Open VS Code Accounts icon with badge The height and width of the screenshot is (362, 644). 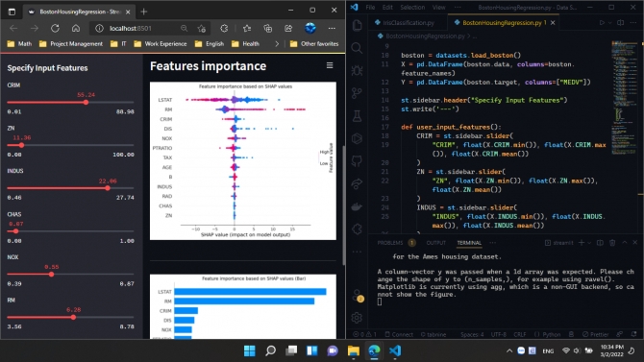click(357, 295)
